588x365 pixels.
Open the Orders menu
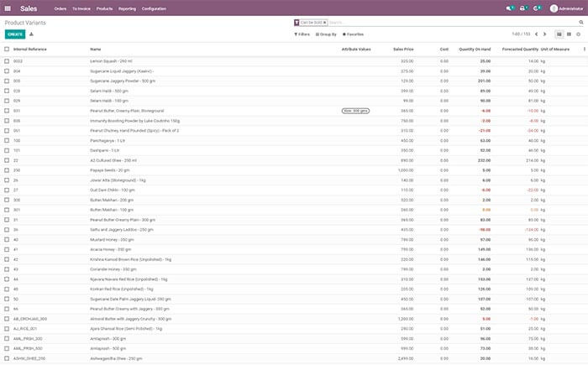click(60, 8)
